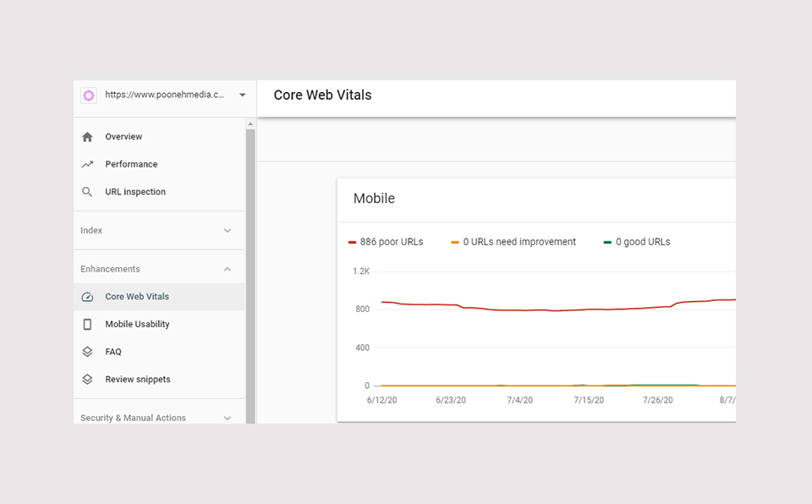Click the 6/12/20 date axis label
The width and height of the screenshot is (812, 504).
[x=381, y=400]
